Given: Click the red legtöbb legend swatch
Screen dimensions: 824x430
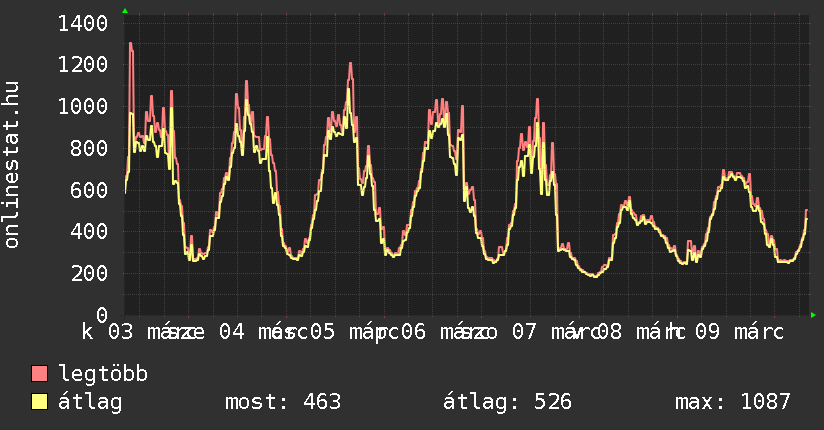Looking at the screenshot, I should pyautogui.click(x=40, y=374).
